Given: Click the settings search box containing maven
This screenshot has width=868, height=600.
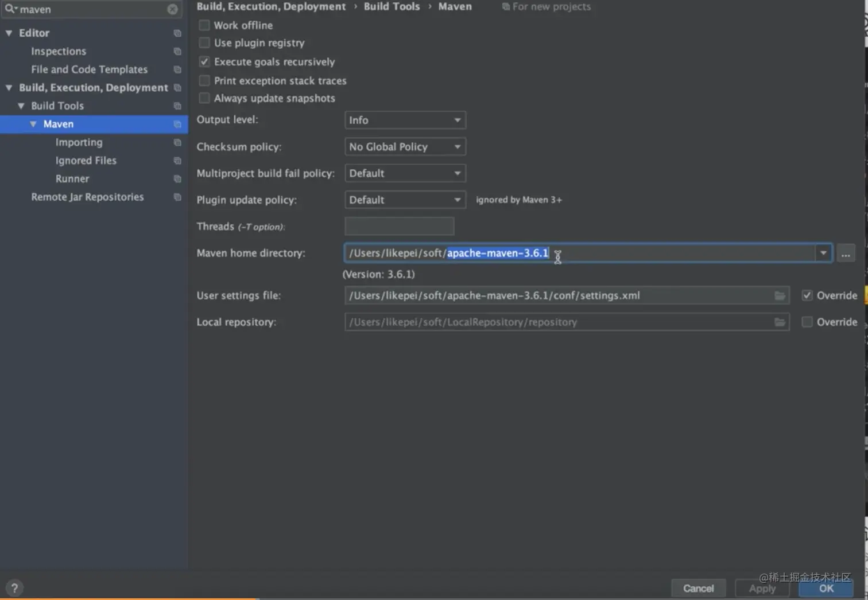Looking at the screenshot, I should 92,9.
